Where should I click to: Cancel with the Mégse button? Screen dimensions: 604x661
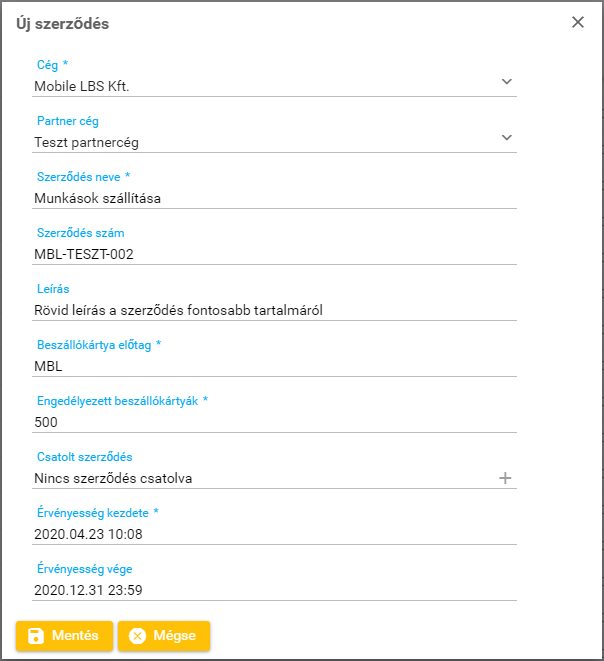click(163, 636)
